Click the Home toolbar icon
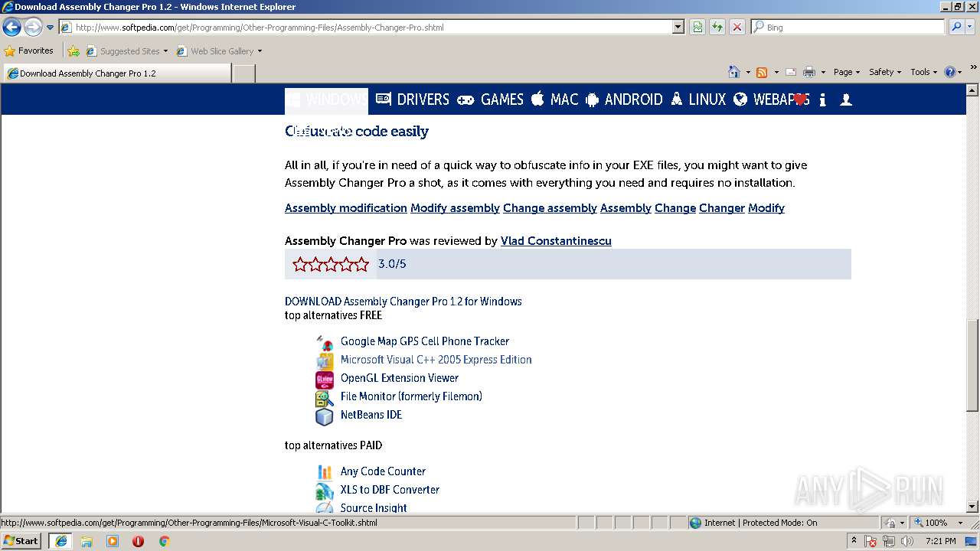The image size is (980, 551). 734,72
